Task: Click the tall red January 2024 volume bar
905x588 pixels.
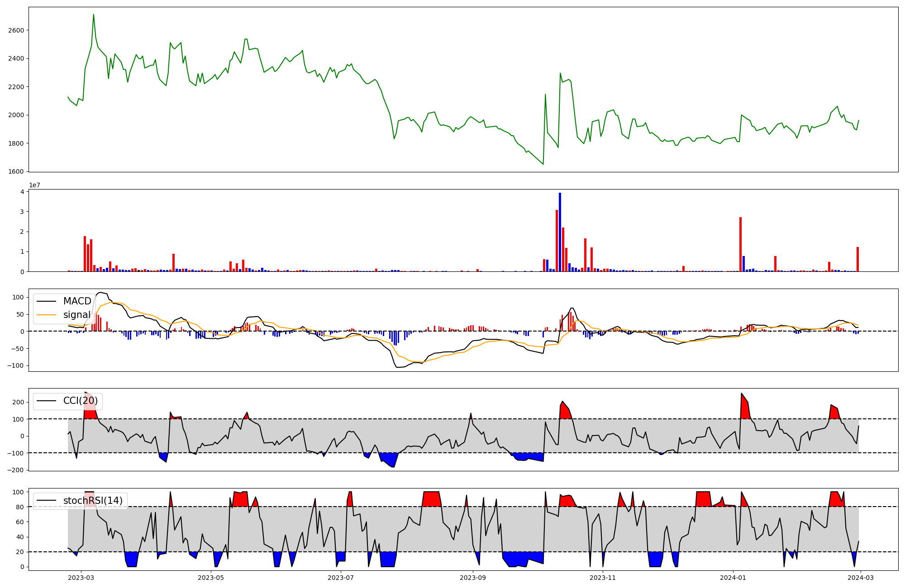Action: click(740, 244)
